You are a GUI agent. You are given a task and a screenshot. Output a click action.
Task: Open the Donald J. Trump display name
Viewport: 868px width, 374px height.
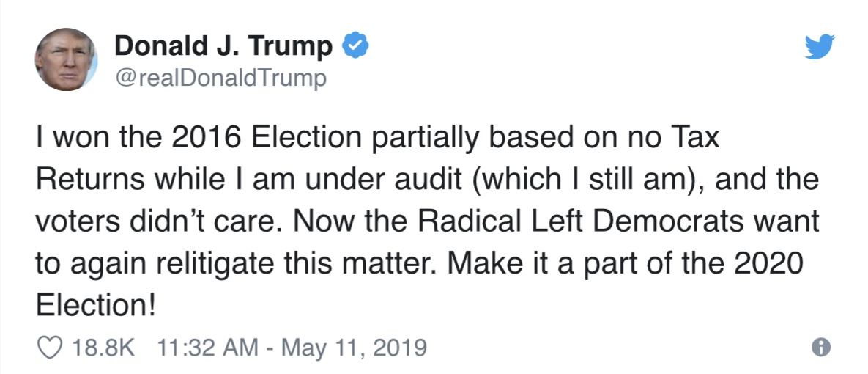click(x=223, y=46)
